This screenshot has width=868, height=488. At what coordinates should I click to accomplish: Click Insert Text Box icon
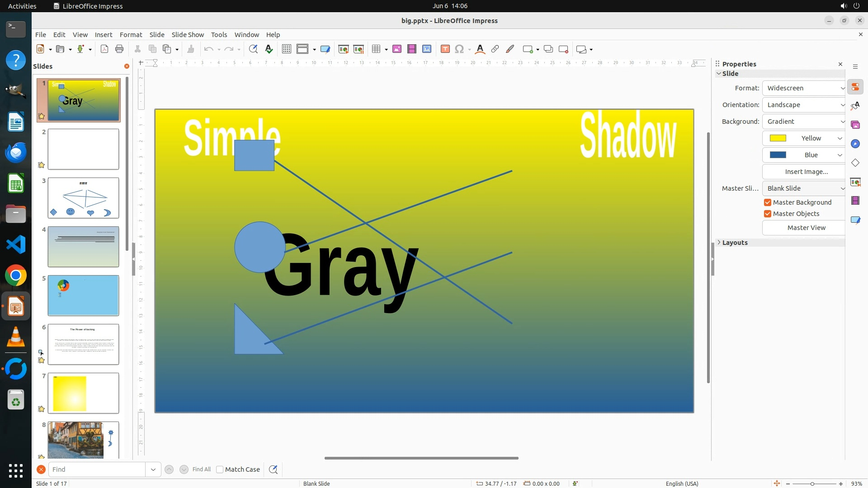[445, 49]
